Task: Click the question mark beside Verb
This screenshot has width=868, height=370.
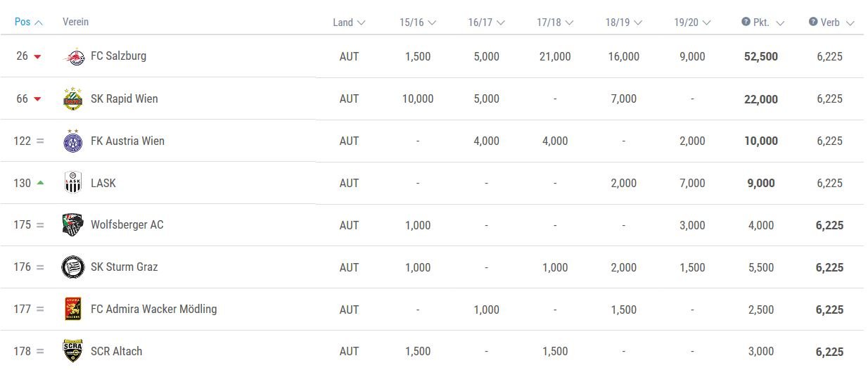Action: pos(814,22)
